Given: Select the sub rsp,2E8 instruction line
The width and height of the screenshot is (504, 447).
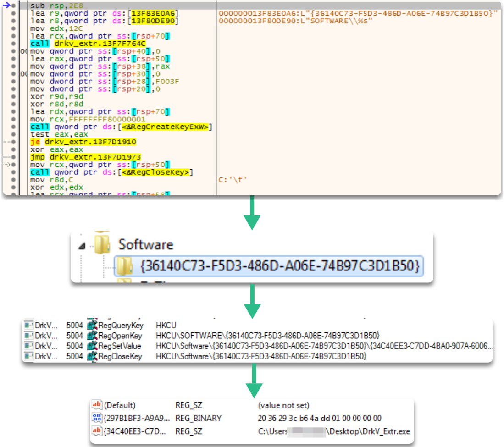Looking at the screenshot, I should click(x=56, y=6).
